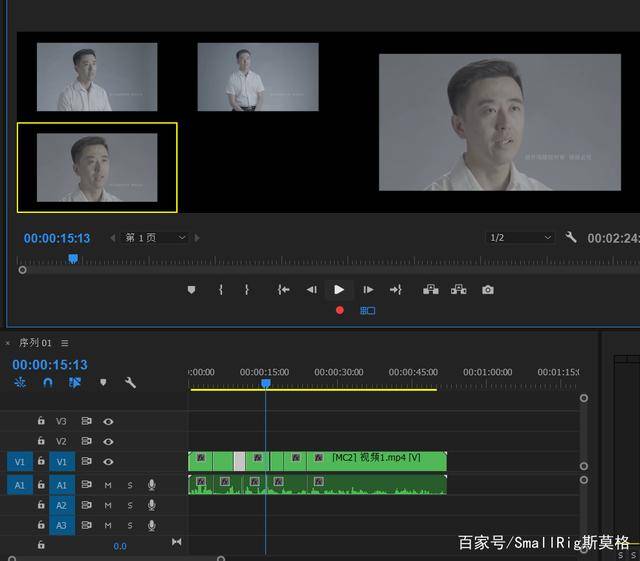Click the Add Marker icon in the monitor
Screen dimensions: 640x561
coord(192,290)
